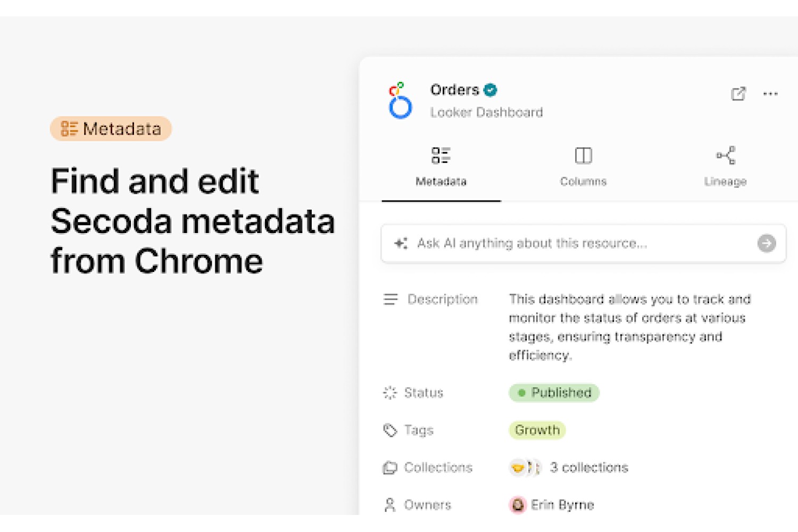
Task: Click the Collections folder icon
Action: (390, 468)
